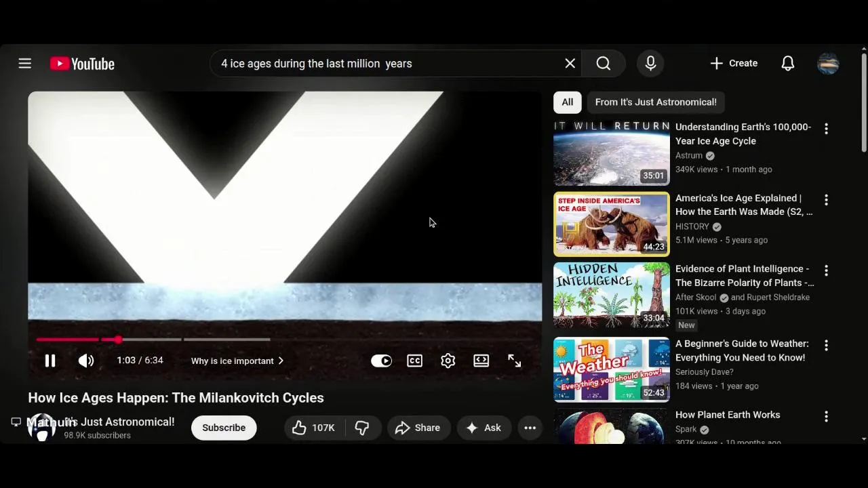Image resolution: width=868 pixels, height=488 pixels.
Task: Open 'How Planet Earth Works' video title
Action: click(x=728, y=415)
